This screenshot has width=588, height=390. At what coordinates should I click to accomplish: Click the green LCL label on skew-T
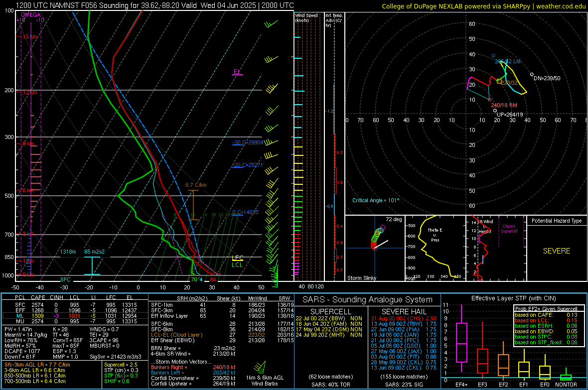click(237, 265)
